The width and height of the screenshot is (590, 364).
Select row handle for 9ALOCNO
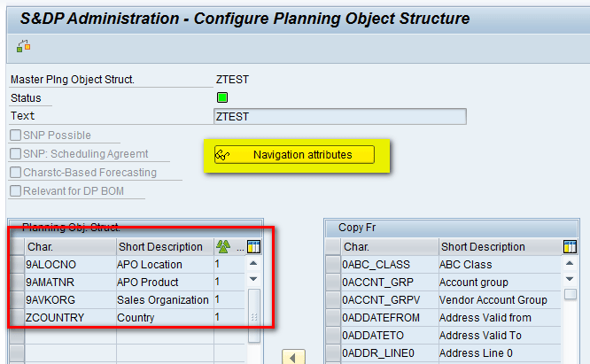click(17, 265)
